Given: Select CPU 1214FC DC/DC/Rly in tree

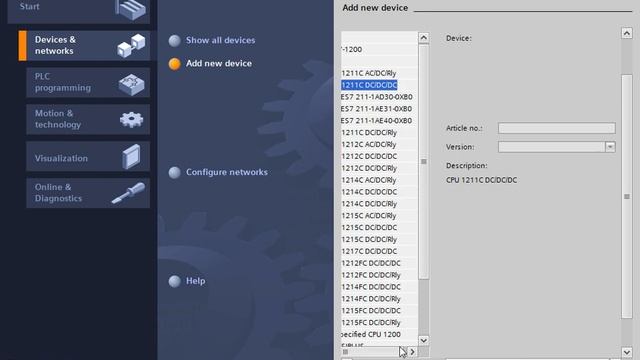Looking at the screenshot, I should 371,298.
